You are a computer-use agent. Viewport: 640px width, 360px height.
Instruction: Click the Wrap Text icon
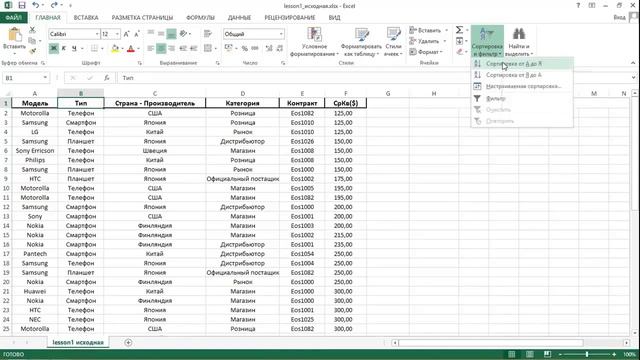[x=208, y=34]
